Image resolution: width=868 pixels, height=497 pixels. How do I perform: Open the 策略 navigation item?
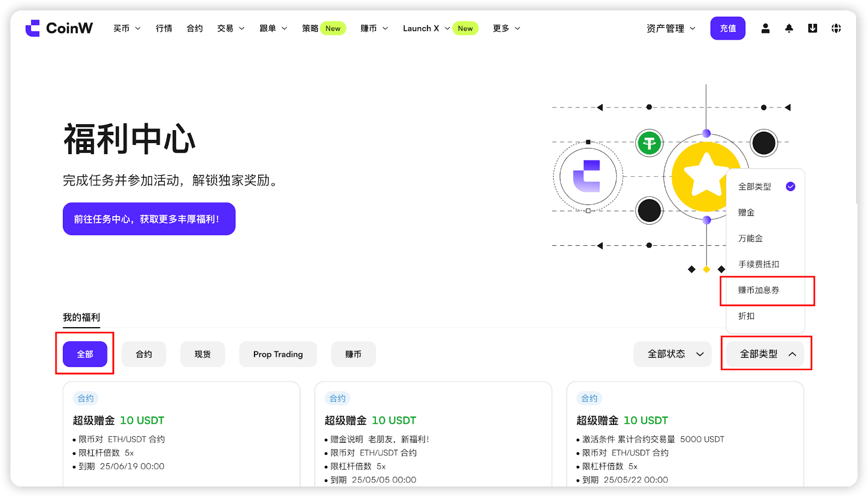click(310, 28)
